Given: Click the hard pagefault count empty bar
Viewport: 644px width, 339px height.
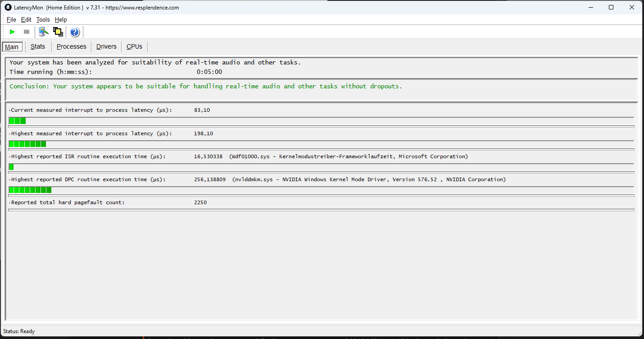Looking at the screenshot, I should (321, 210).
